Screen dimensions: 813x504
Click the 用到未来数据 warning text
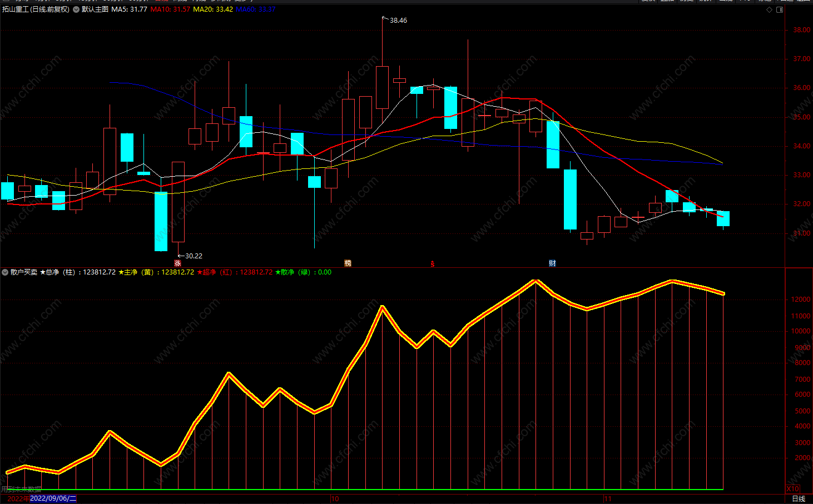[x=21, y=489]
